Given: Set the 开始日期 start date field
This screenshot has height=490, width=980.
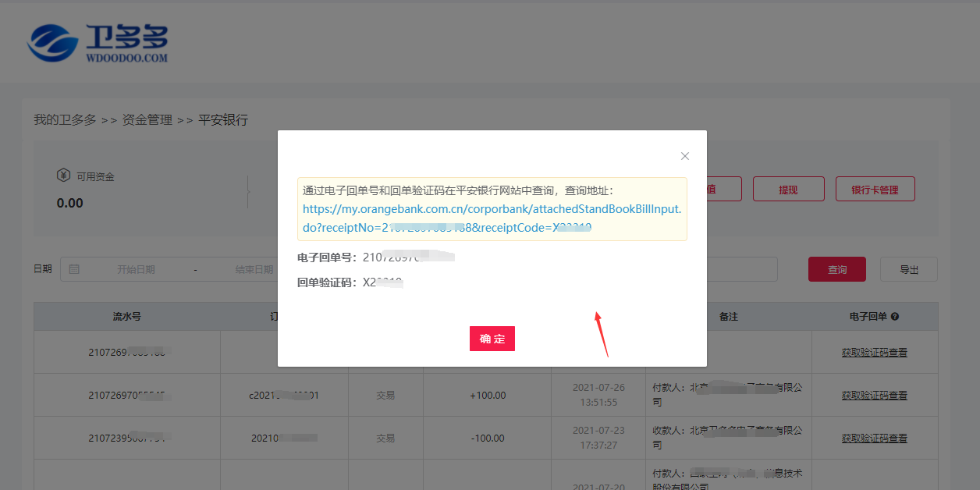Looking at the screenshot, I should pyautogui.click(x=136, y=269).
